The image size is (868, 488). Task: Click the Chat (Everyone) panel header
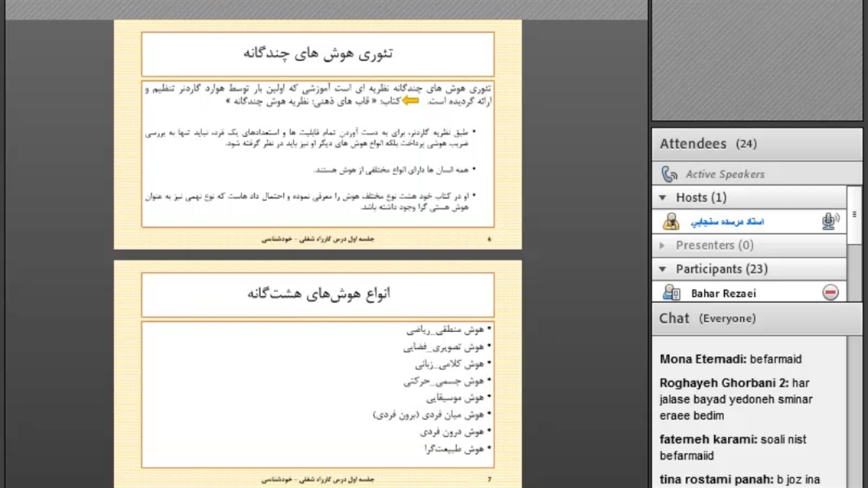click(707, 319)
